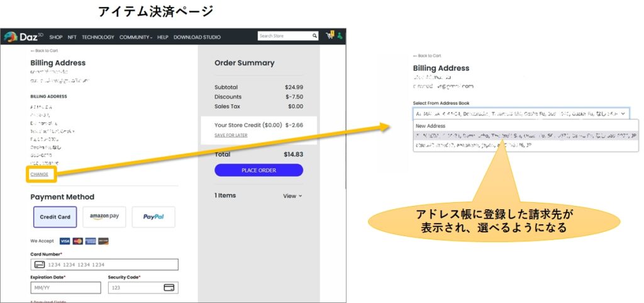Image resolution: width=644 pixels, height=303 pixels.
Task: Click the Change billing address link
Action: tap(39, 174)
